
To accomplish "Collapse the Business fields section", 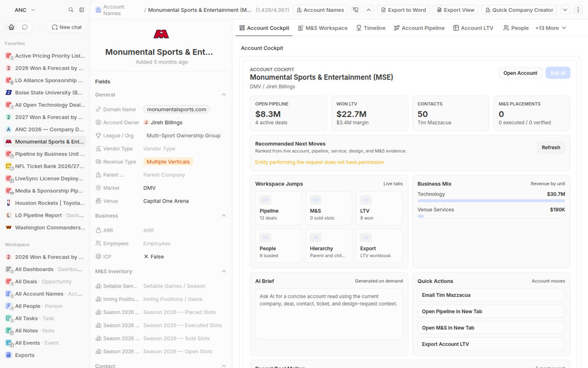I will (224, 216).
